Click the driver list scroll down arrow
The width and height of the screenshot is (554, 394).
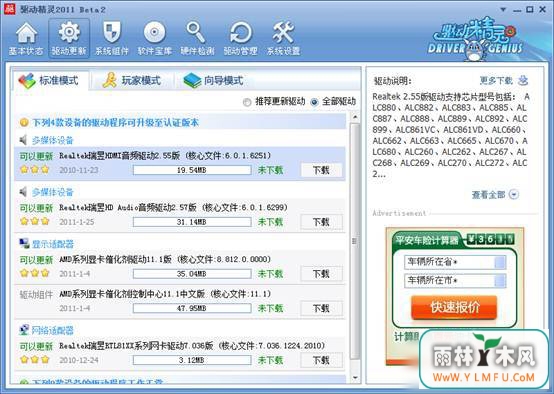pyautogui.click(x=355, y=378)
